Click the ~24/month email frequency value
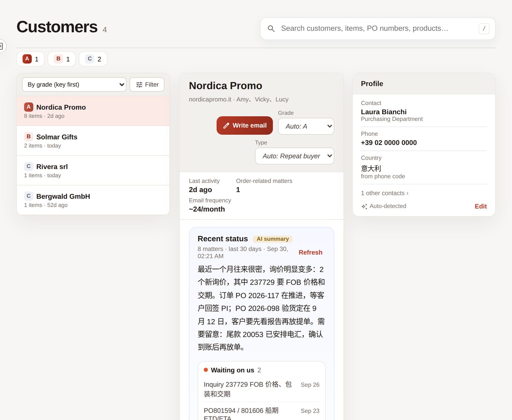The width and height of the screenshot is (512, 420). point(207,209)
